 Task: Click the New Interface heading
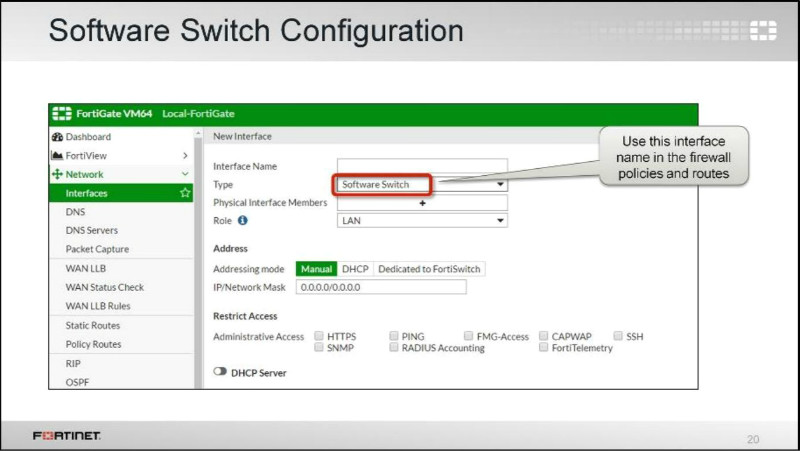point(242,136)
